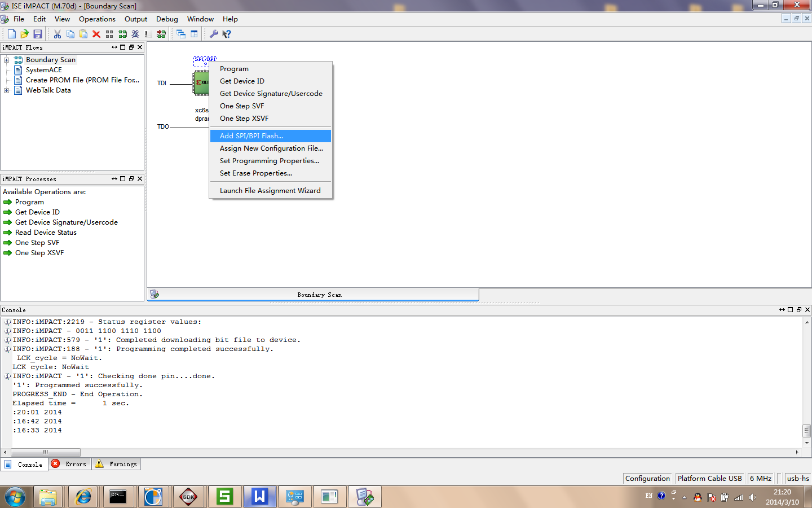
Task: Open the Operations menu
Action: pyautogui.click(x=97, y=19)
